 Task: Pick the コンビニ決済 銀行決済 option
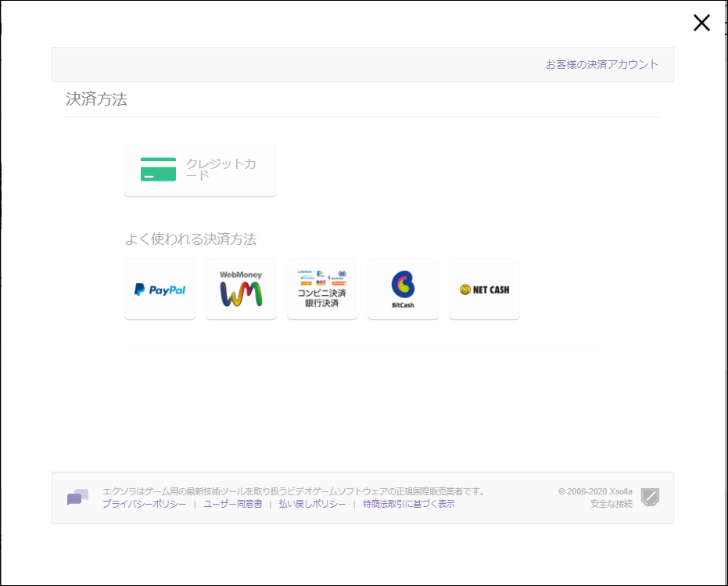[321, 289]
